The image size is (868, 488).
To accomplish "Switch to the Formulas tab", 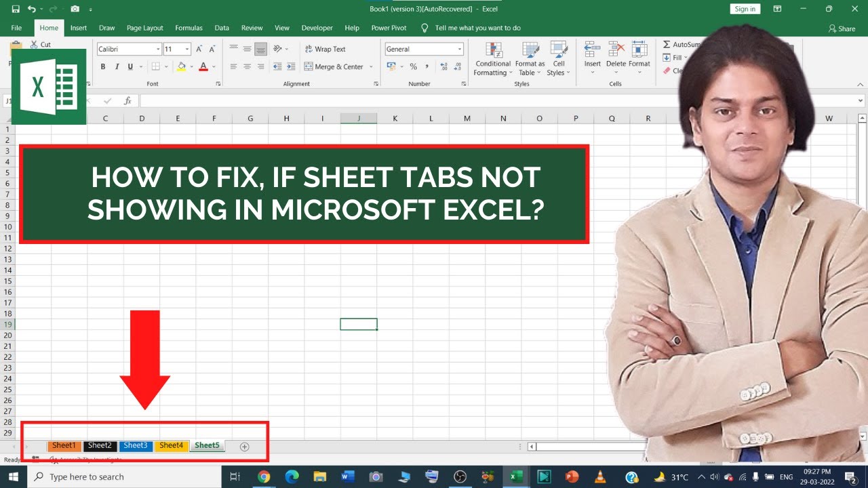I will point(189,28).
